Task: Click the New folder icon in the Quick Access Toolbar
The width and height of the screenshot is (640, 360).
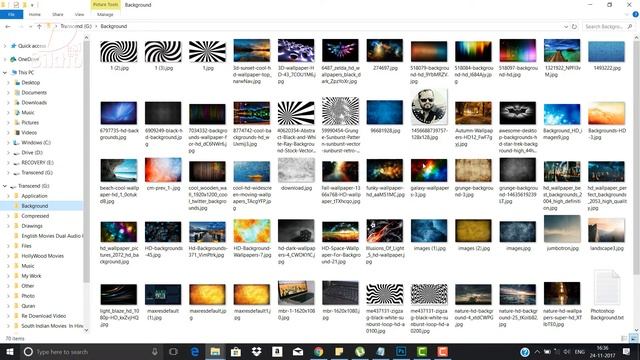Action: (25, 5)
